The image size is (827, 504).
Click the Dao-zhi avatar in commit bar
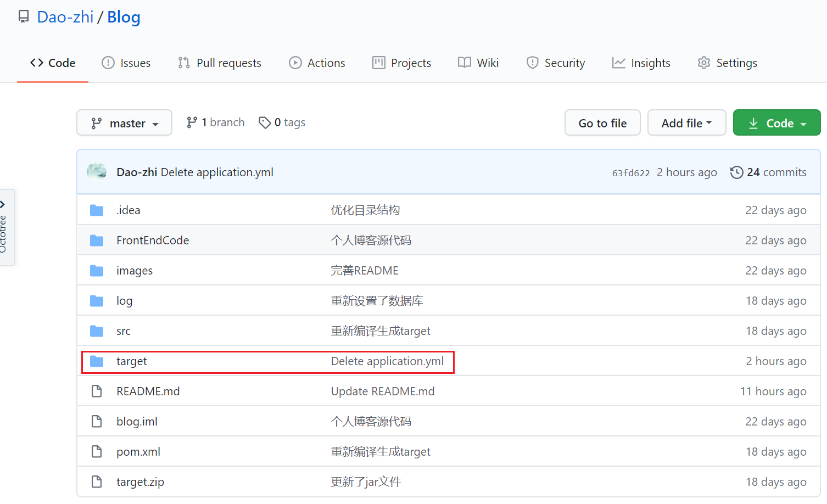pyautogui.click(x=97, y=172)
